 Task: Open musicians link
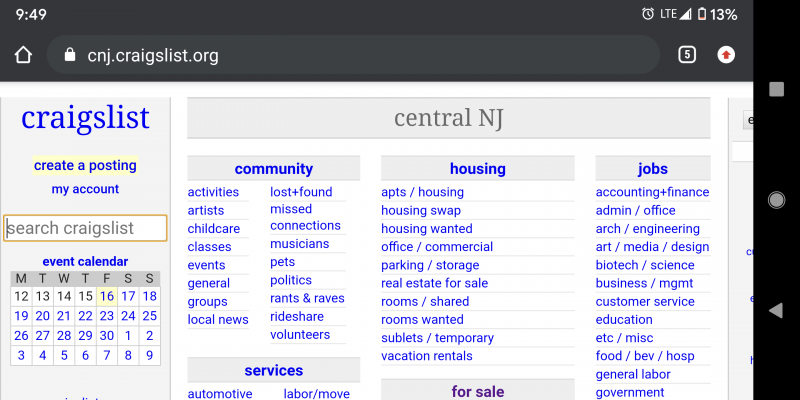[299, 243]
